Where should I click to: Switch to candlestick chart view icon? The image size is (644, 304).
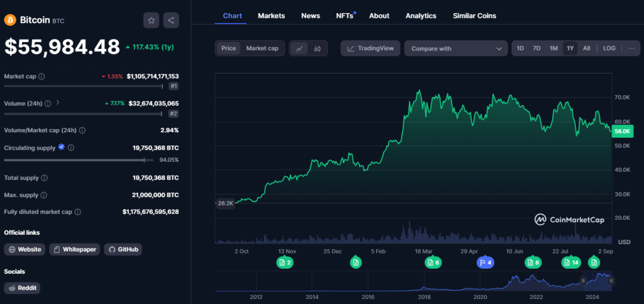[x=317, y=48]
